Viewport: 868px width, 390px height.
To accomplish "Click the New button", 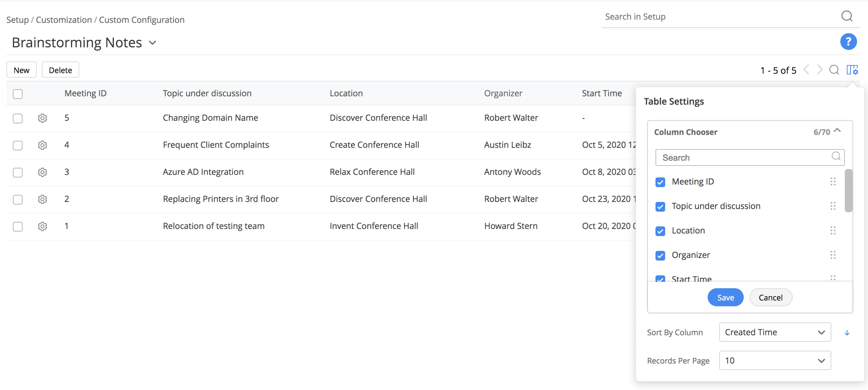I will [22, 70].
